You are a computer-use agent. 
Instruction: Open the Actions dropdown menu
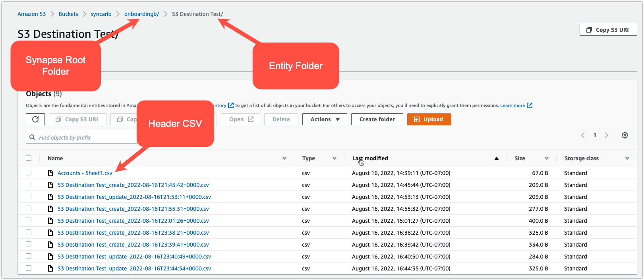tap(325, 119)
